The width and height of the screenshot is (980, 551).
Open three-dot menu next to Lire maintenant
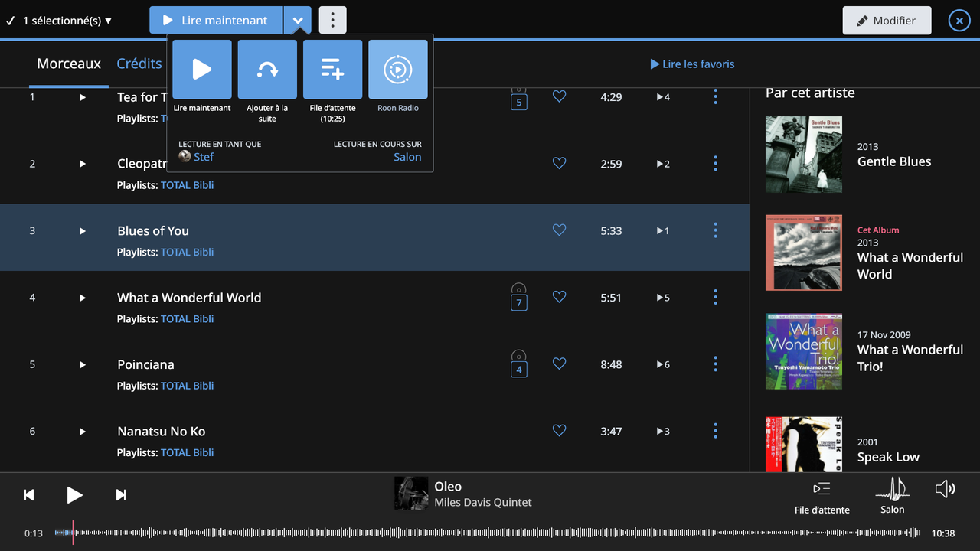[x=332, y=21]
